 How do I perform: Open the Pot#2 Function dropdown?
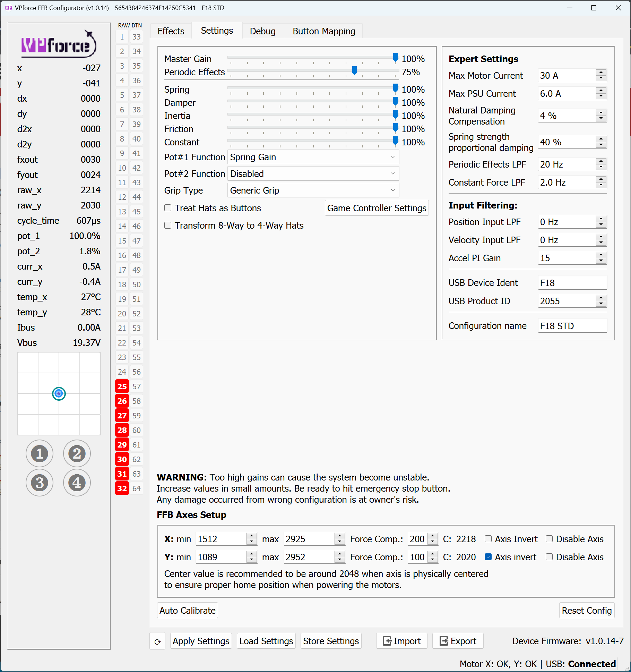coord(313,174)
